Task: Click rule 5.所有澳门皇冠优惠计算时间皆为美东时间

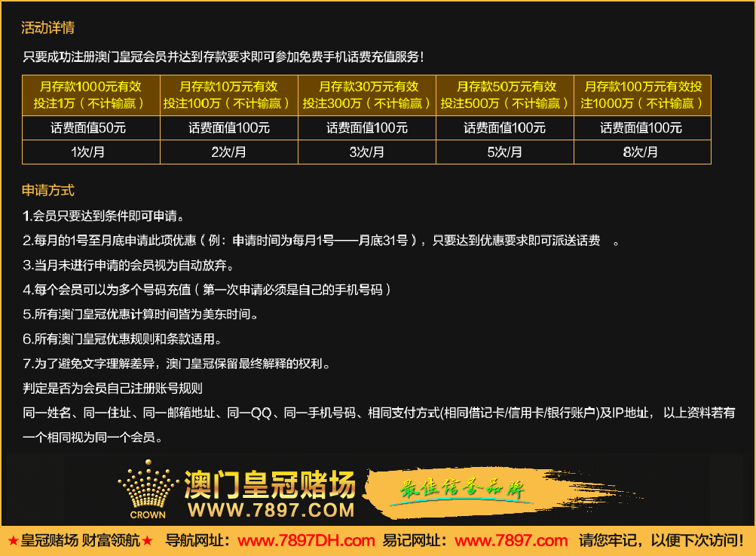Action: pos(140,314)
